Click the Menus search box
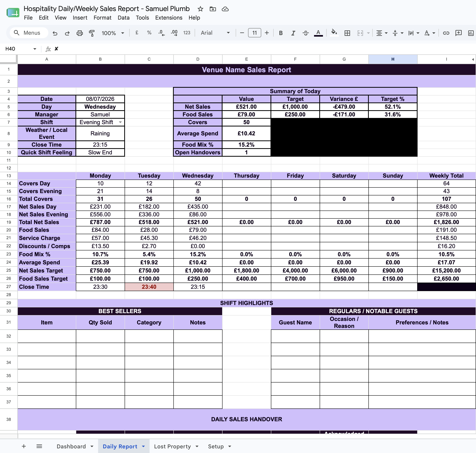Viewport: 476px width, 453px height. (29, 33)
